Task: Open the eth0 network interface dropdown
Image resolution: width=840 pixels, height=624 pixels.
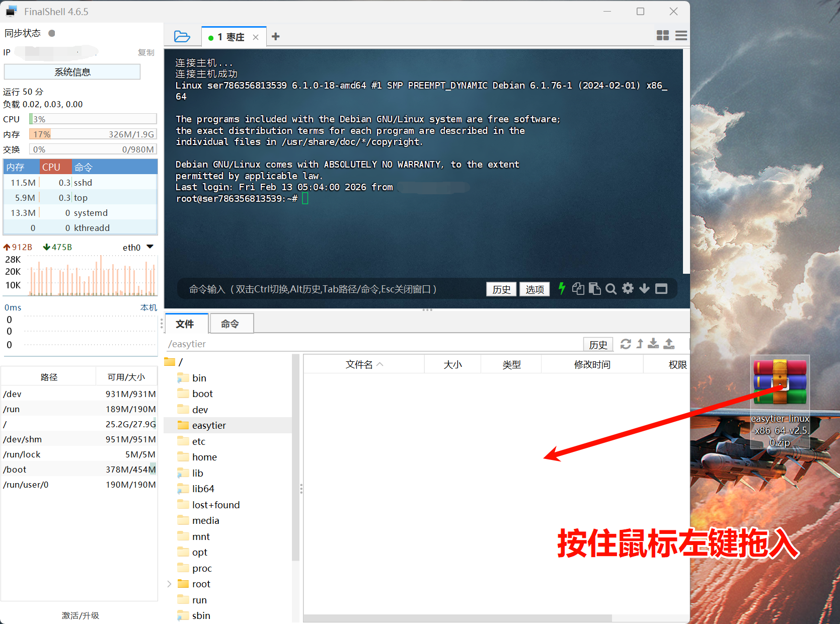Action: click(x=149, y=247)
